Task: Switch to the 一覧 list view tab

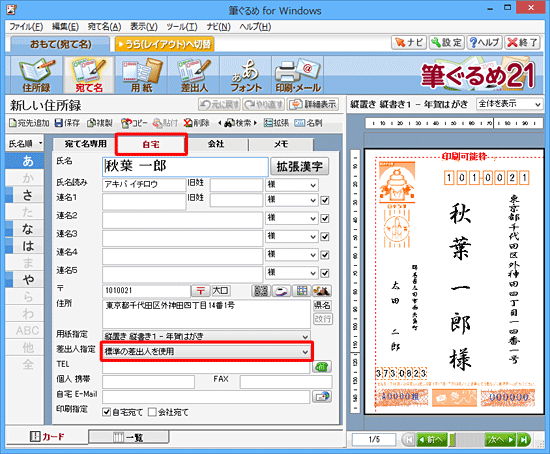Action: tap(128, 438)
